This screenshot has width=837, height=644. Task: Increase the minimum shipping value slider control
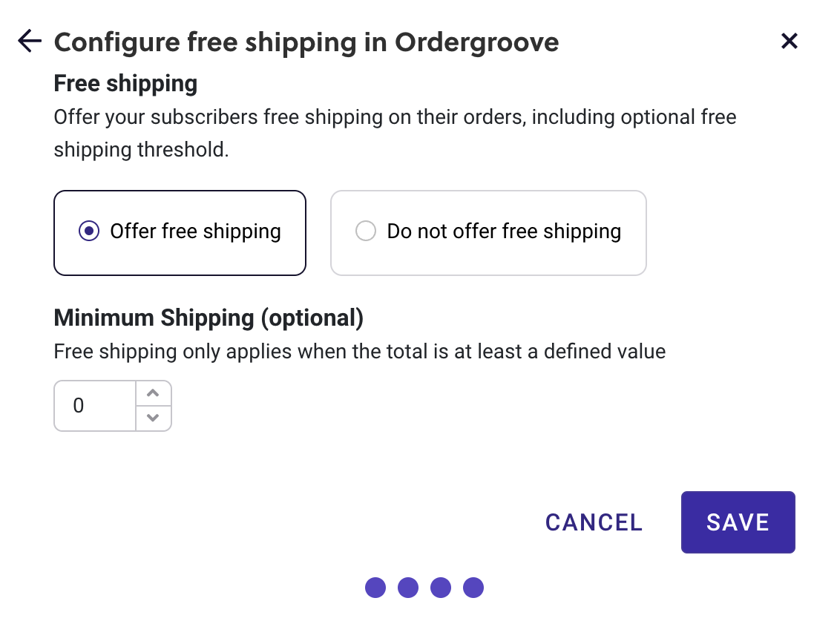coord(153,393)
